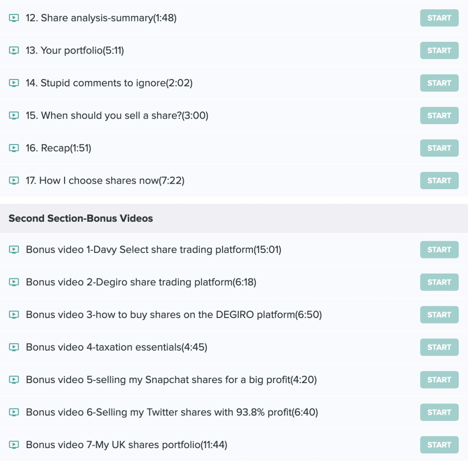Click video icon for Stupid comments to ignore
468x476 pixels.
click(13, 83)
